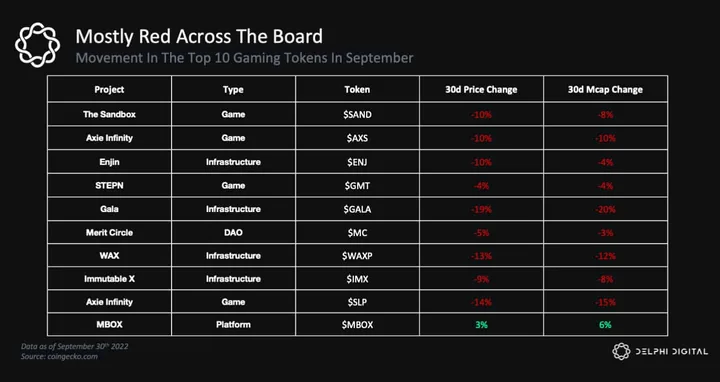Click the Merit Circle DAO type cell
The image size is (720, 382).
(233, 233)
